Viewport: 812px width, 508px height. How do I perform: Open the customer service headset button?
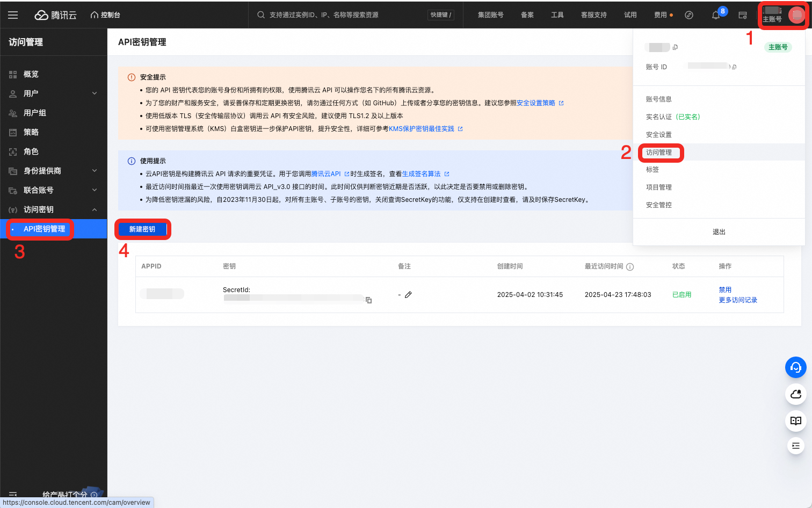[x=796, y=367]
